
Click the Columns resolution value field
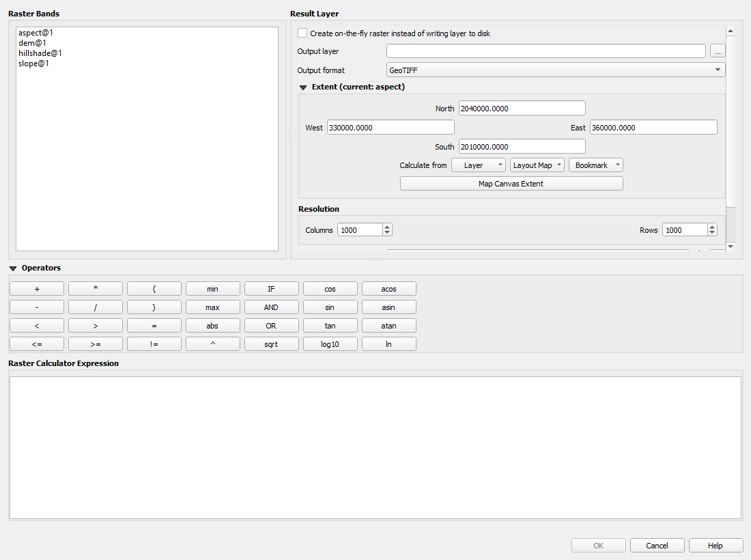pos(360,230)
